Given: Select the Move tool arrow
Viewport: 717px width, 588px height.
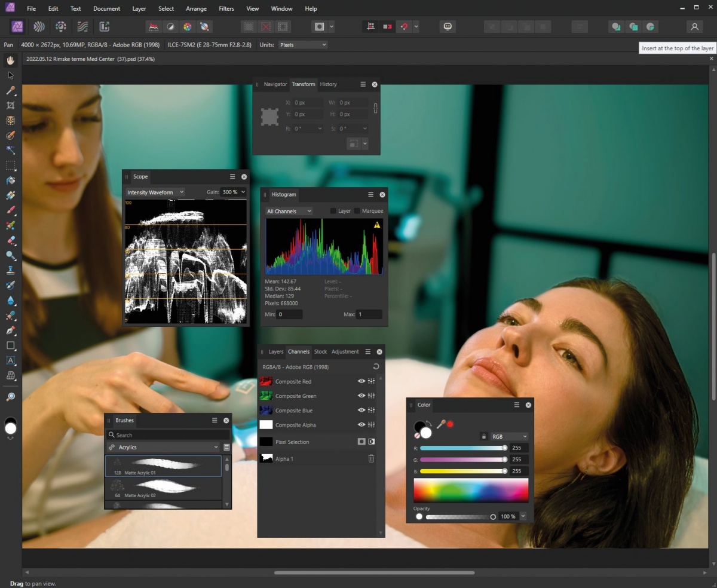Looking at the screenshot, I should coord(10,75).
